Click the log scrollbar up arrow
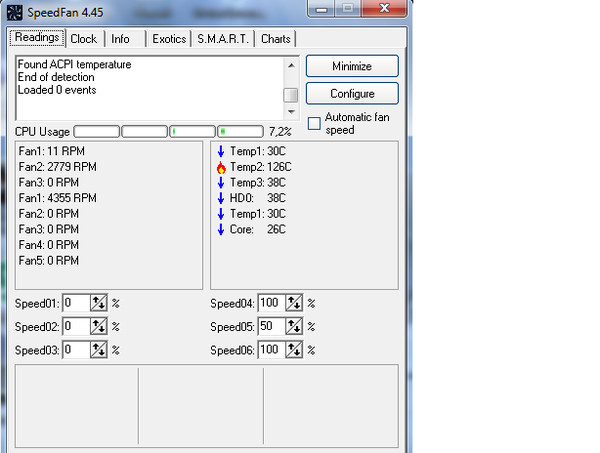This screenshot has height=453, width=600. (291, 66)
